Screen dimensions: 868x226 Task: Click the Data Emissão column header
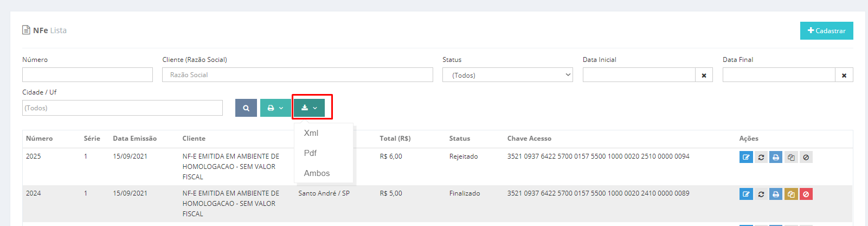tap(134, 139)
